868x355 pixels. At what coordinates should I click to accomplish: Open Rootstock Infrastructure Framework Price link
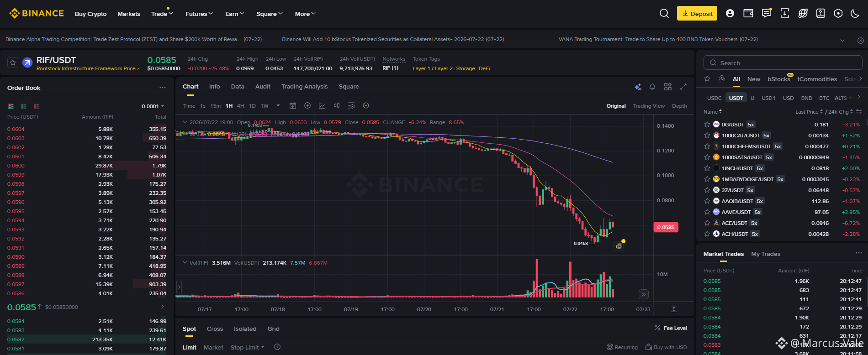point(88,68)
